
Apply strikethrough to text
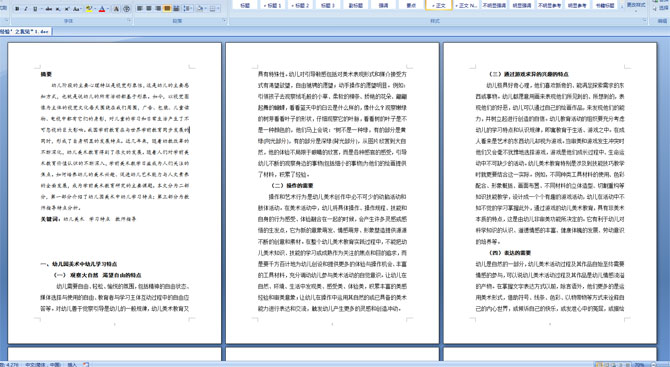tap(49, 9)
